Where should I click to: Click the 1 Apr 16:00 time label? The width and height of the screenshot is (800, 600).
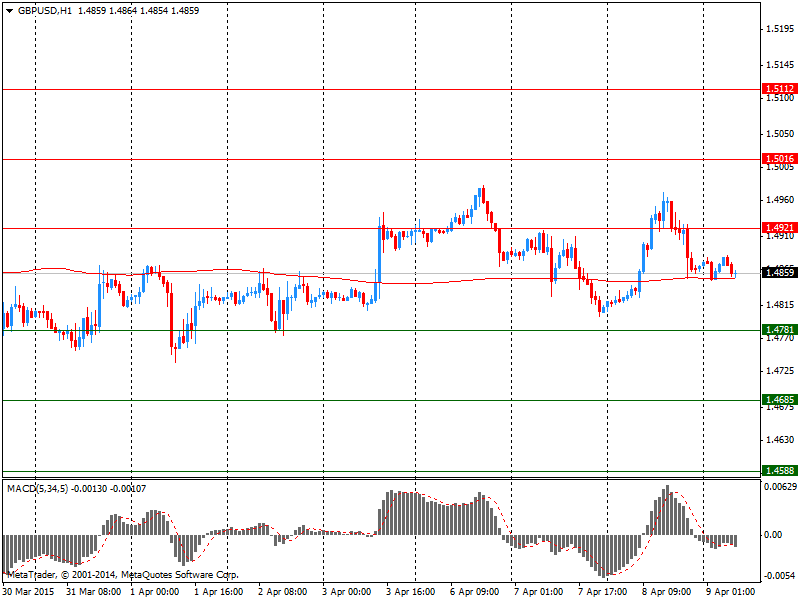click(x=218, y=592)
